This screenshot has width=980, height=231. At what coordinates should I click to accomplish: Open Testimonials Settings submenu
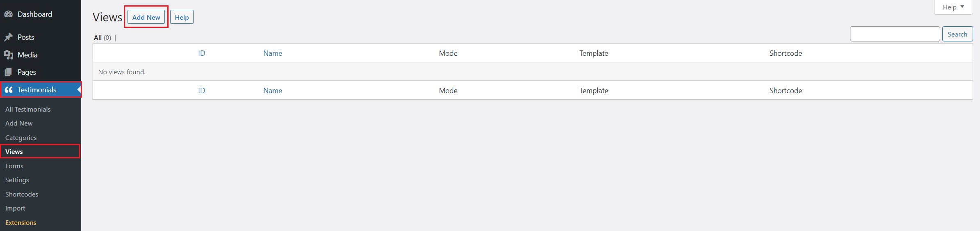coord(17,180)
